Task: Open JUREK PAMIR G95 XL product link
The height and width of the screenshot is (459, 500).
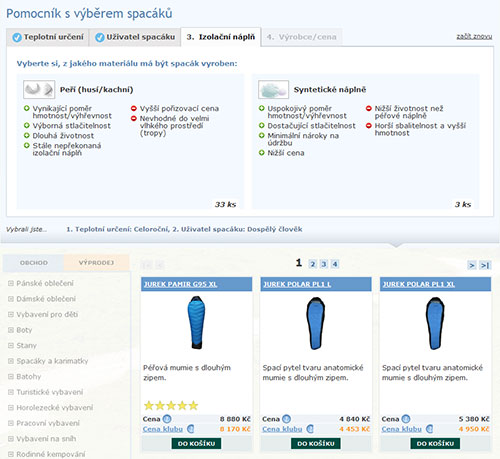Action: point(180,284)
